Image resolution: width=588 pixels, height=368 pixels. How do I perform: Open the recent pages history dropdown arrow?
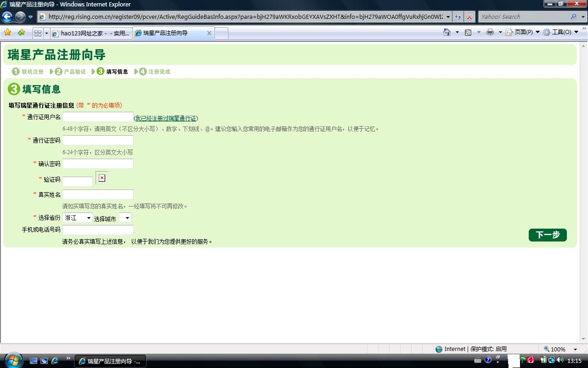click(x=31, y=17)
